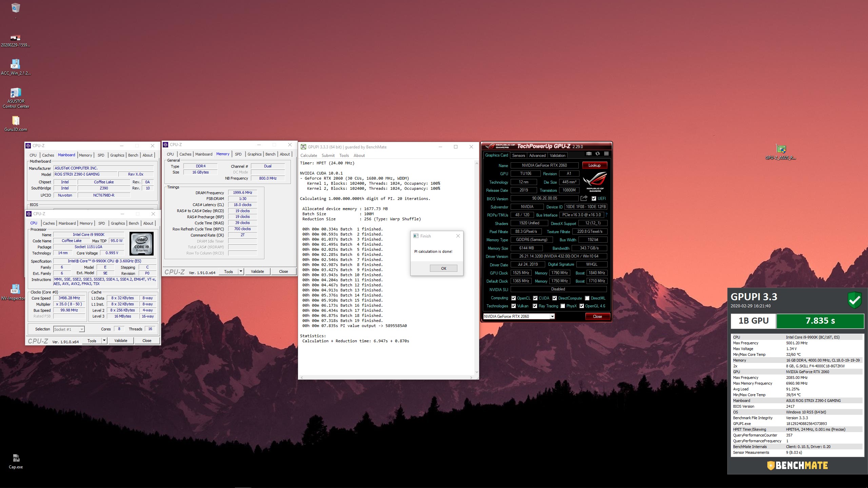The height and width of the screenshot is (488, 868).
Task: Click the BenchMate logo at panel bottom
Action: click(x=797, y=465)
